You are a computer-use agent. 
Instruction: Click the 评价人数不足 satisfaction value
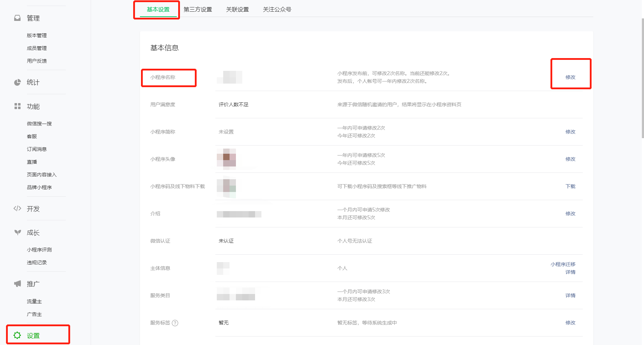coord(233,104)
